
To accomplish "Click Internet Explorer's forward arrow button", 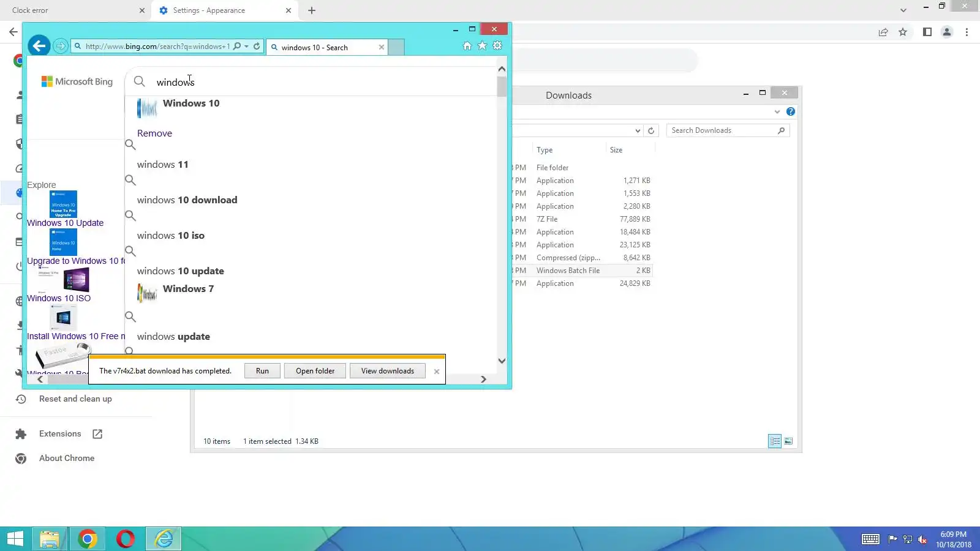I will click(60, 46).
